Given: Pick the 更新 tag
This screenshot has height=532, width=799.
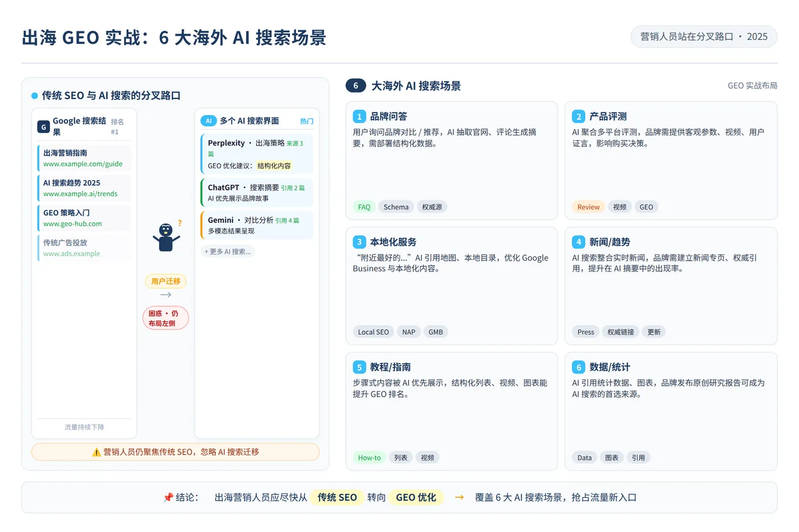Looking at the screenshot, I should (654, 332).
